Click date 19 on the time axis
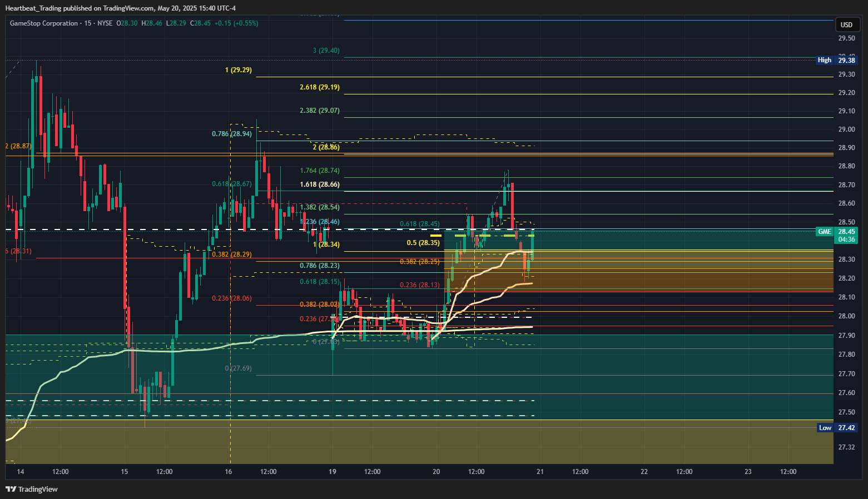Screen dimensions: 868x499 coord(333,472)
